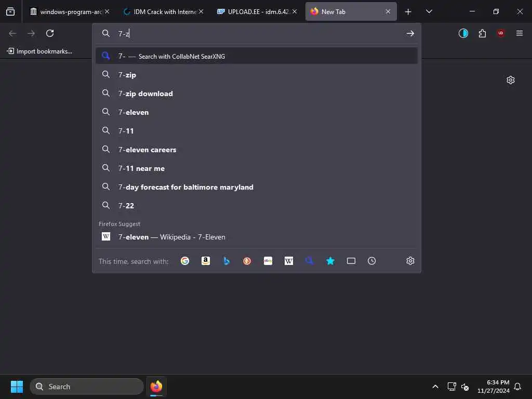Search history using the clock icon

[x=372, y=261]
